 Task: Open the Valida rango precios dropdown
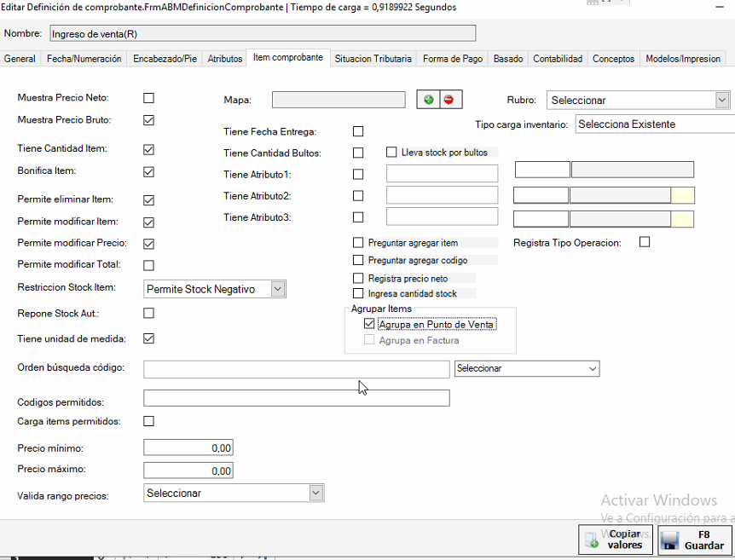click(316, 493)
